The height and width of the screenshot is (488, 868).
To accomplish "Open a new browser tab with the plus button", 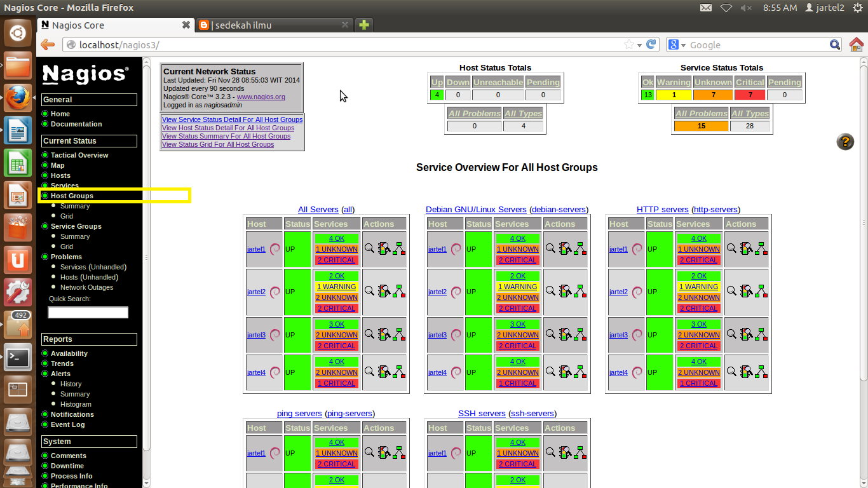I will (x=363, y=25).
